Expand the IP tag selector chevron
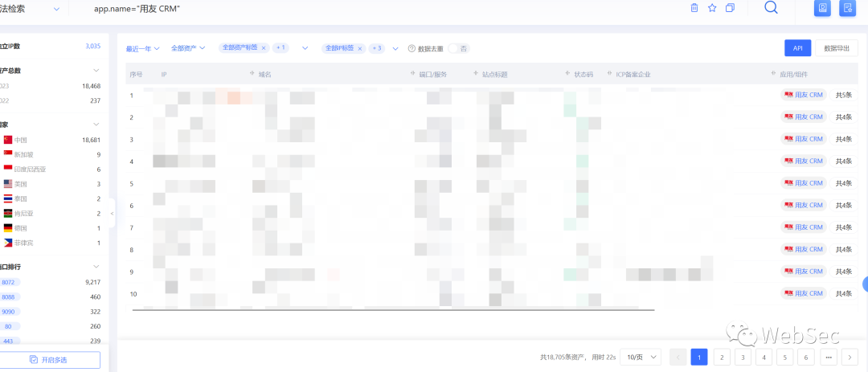This screenshot has height=372, width=868. (395, 48)
